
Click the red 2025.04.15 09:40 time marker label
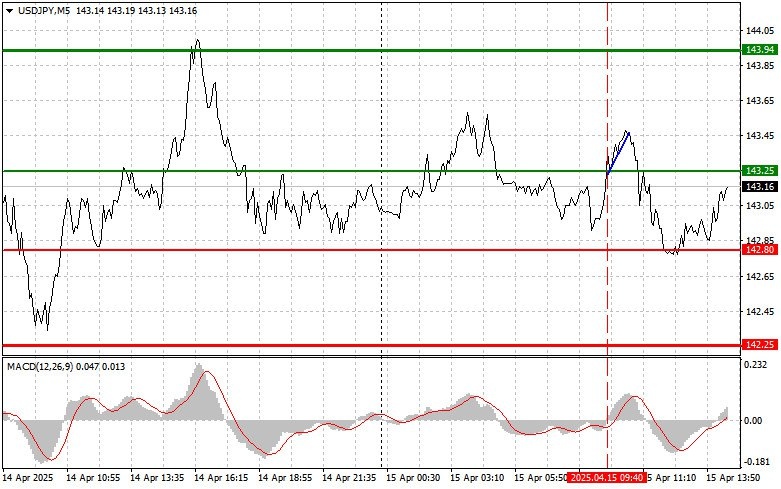click(x=607, y=478)
